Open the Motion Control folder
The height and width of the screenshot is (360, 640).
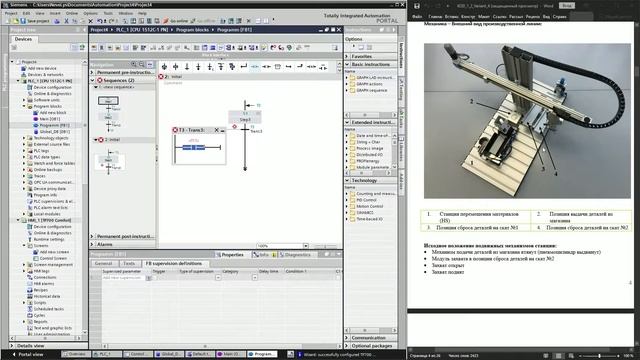(369, 206)
